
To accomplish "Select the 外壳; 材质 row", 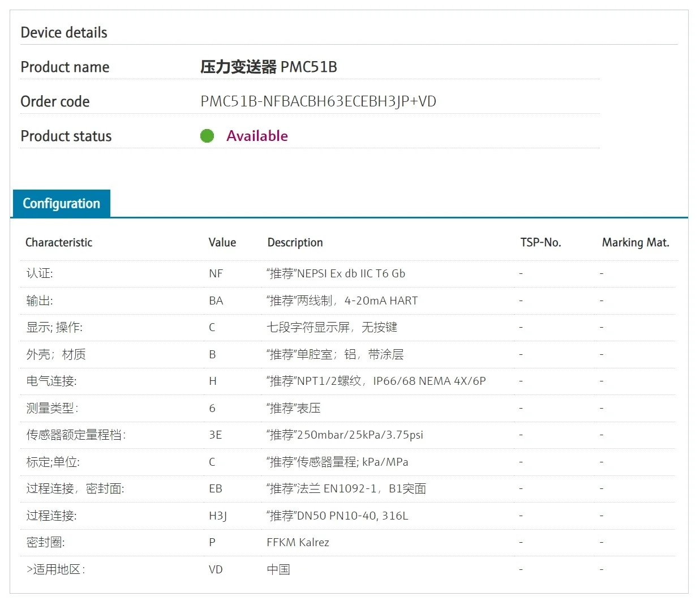I will point(56,354).
